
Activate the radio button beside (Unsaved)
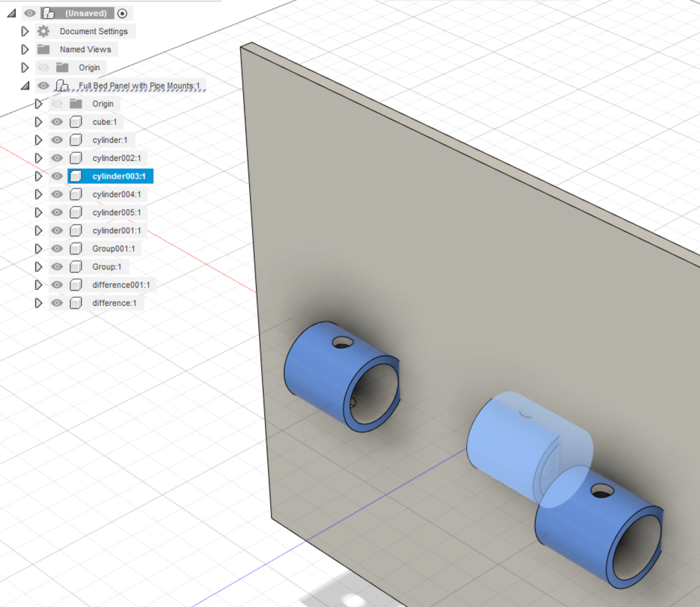click(x=122, y=14)
